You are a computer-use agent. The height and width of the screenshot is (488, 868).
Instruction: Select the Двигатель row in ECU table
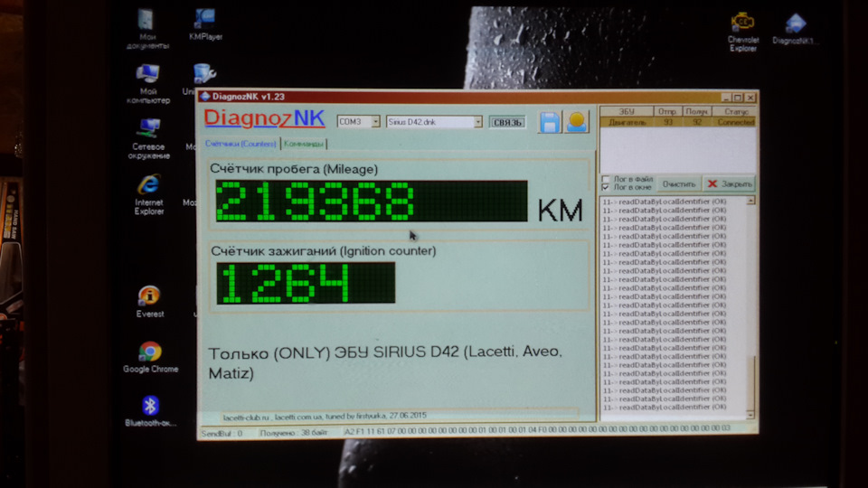pos(678,122)
